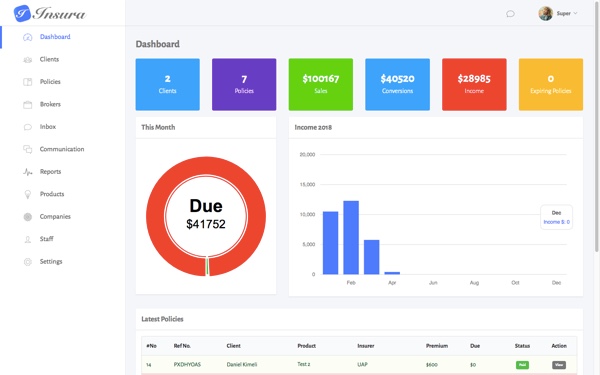Image resolution: width=600 pixels, height=375 pixels.
Task: Open the Inbox speech bubble icon
Action: (28, 127)
